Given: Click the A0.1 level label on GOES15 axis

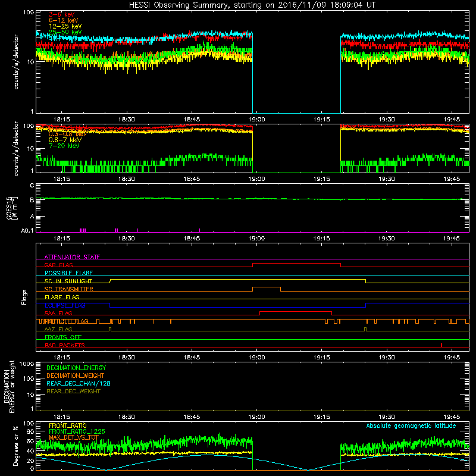Looking at the screenshot, I should point(27,231).
